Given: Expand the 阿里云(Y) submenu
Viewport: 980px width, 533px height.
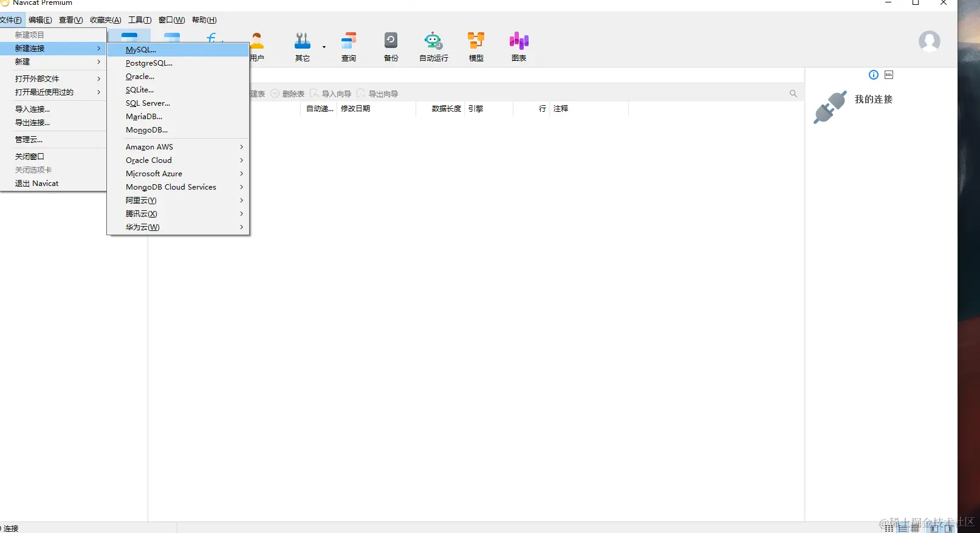Looking at the screenshot, I should tap(178, 201).
